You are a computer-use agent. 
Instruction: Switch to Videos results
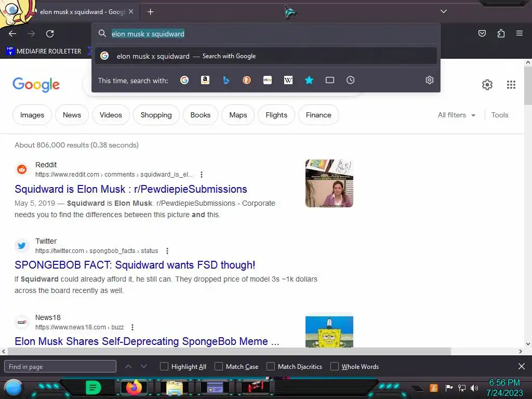[x=111, y=115]
